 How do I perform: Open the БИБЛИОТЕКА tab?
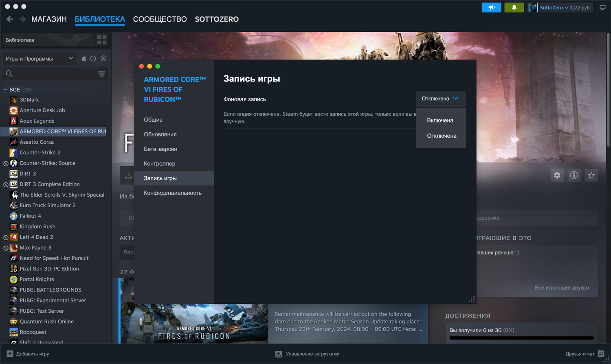point(100,19)
